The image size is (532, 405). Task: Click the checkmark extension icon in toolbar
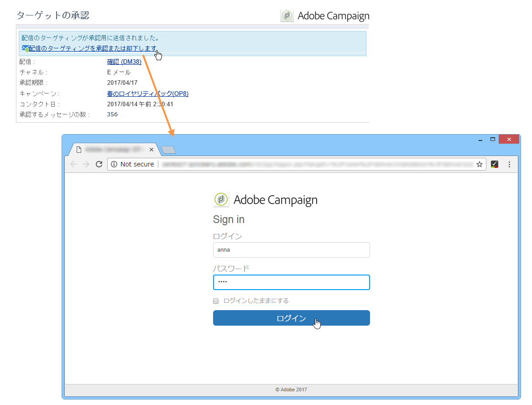pyautogui.click(x=495, y=165)
